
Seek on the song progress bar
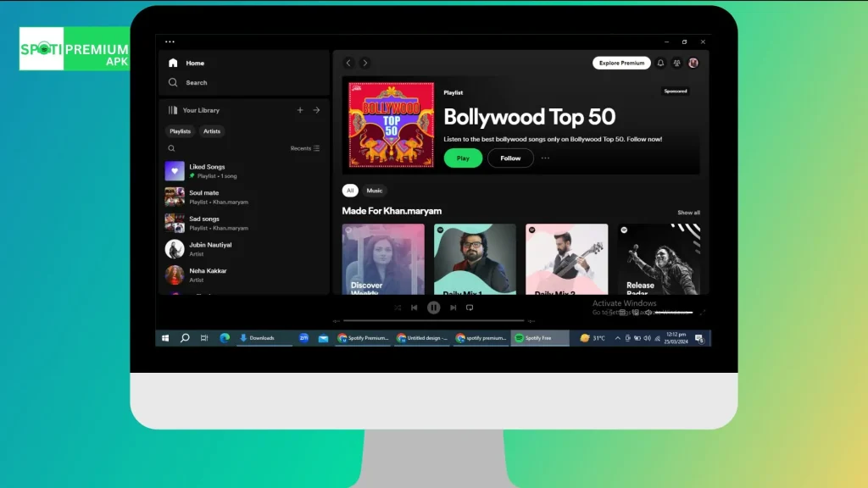click(x=433, y=320)
